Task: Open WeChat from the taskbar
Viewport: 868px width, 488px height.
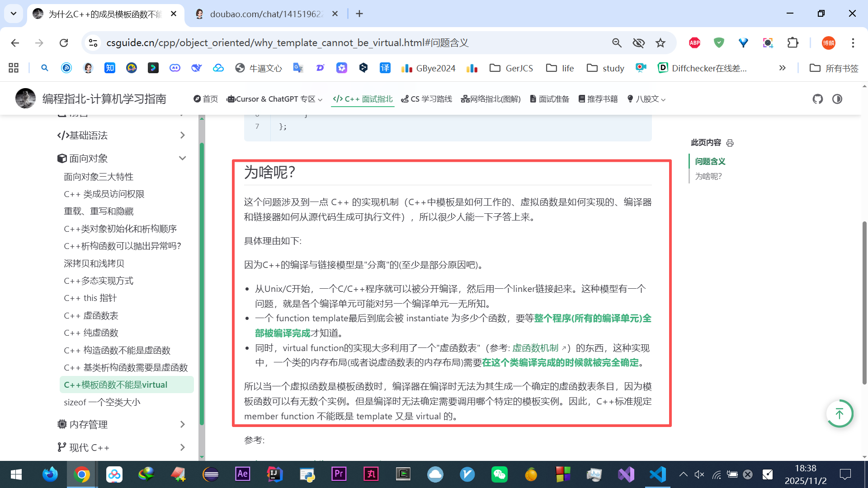Action: point(499,474)
